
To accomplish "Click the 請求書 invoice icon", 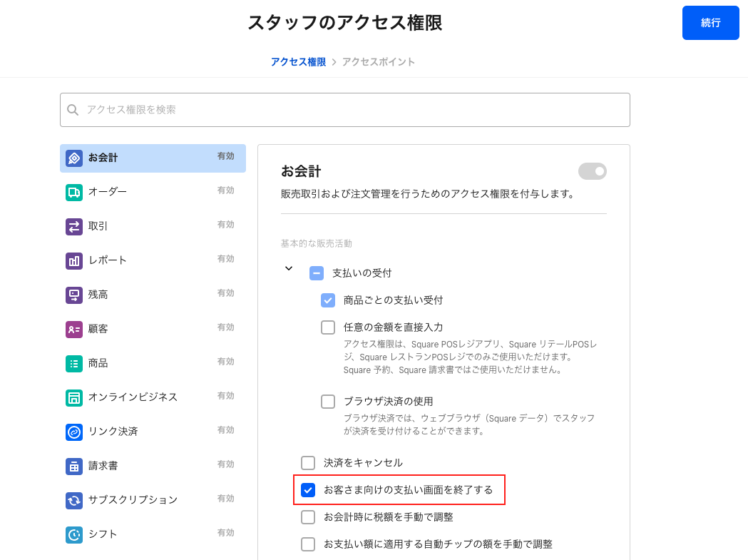I will pos(74,467).
